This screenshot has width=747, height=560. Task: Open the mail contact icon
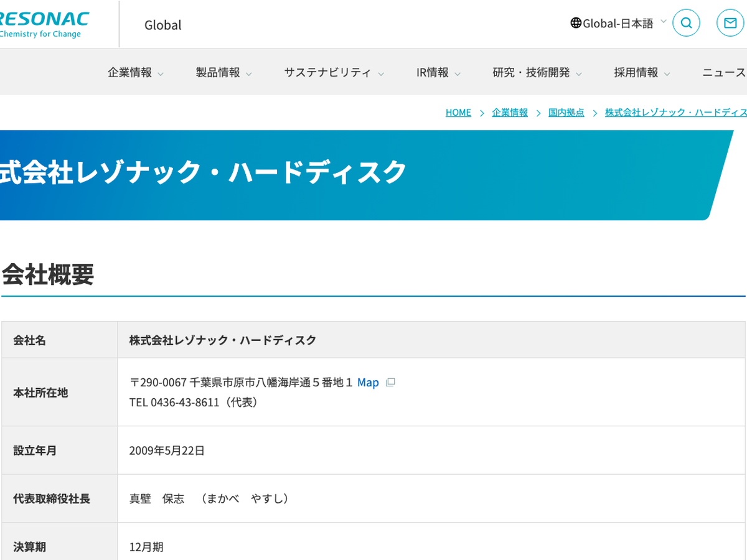coord(730,23)
